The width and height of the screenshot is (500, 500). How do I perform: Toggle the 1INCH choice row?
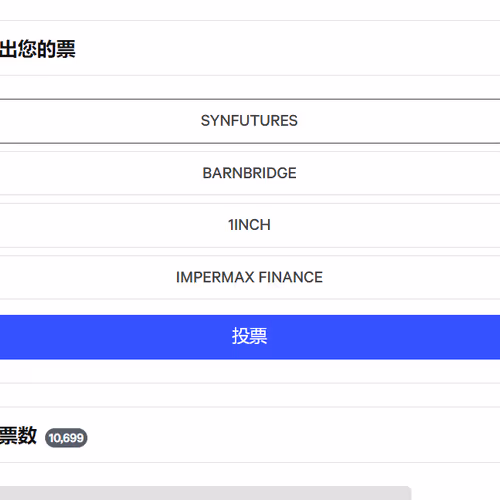coord(250,225)
